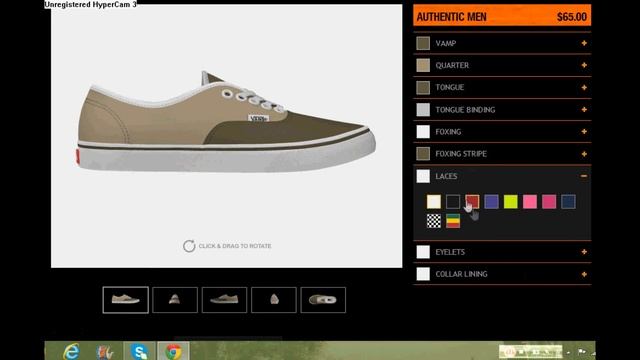This screenshot has width=640, height=360.
Task: Choose black lace color swatch
Action: (x=453, y=202)
